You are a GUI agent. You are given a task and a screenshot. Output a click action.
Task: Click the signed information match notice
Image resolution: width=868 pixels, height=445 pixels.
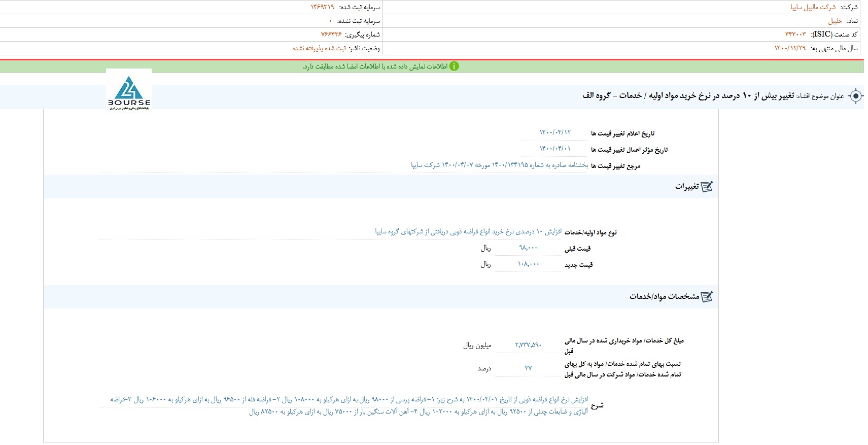click(x=375, y=66)
